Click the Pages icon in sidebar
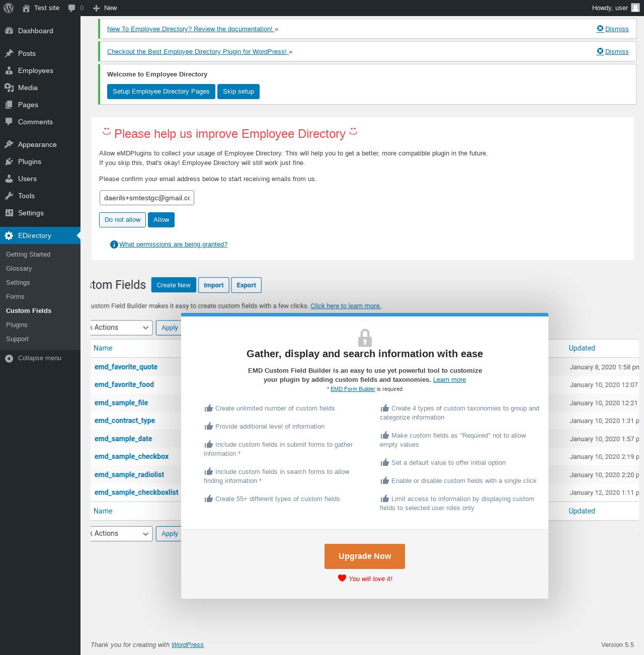 coord(9,105)
